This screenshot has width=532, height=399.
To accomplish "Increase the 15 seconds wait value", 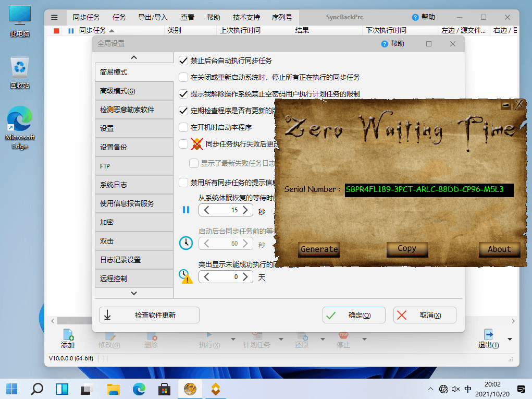I will 245,210.
